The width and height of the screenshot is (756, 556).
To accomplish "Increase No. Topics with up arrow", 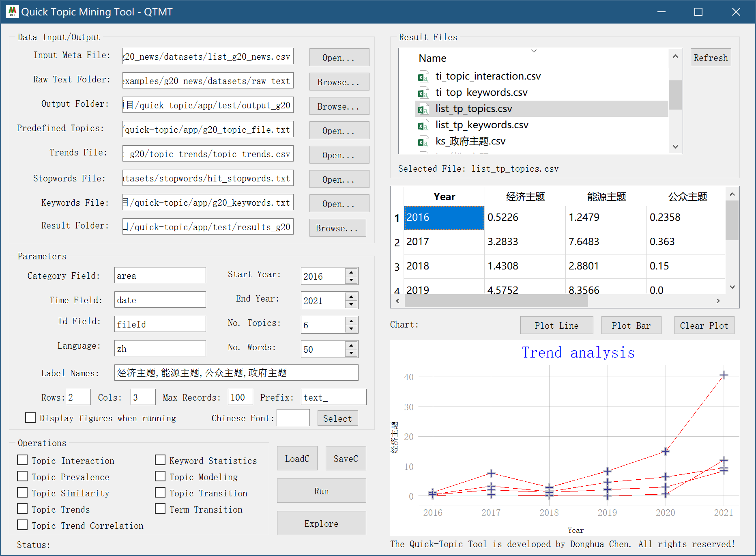I will [x=351, y=321].
